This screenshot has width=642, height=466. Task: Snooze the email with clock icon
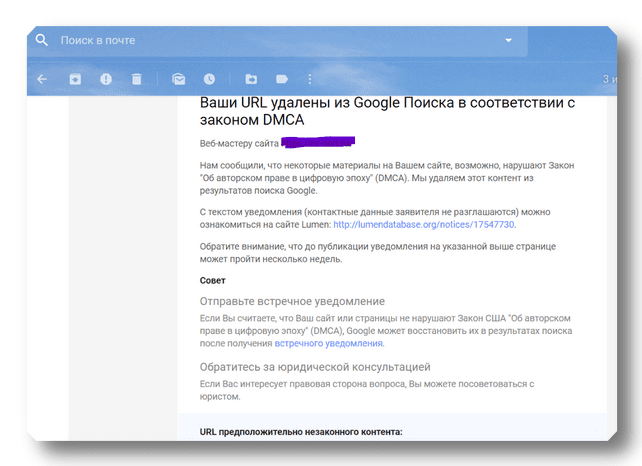coord(209,79)
